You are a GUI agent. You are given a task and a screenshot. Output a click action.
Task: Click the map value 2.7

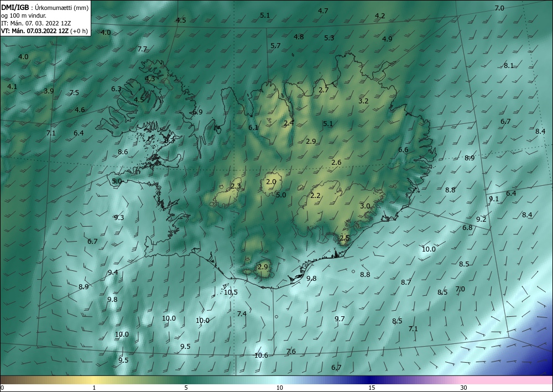[x=324, y=90]
